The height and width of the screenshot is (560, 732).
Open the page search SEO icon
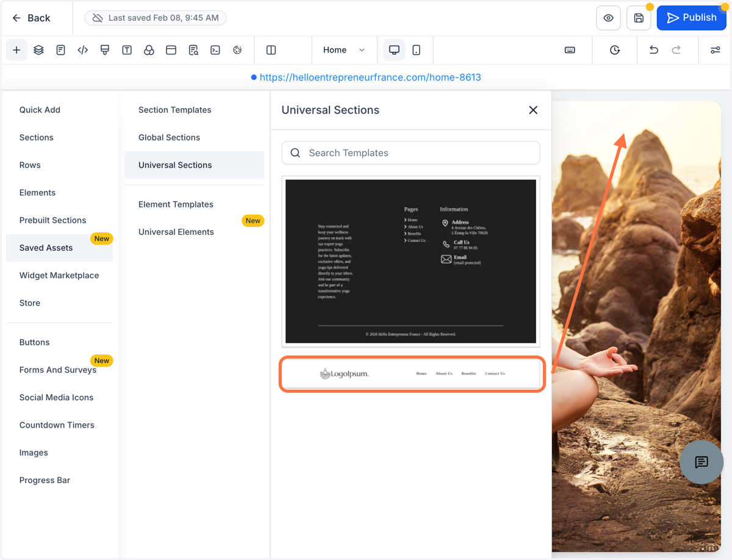(x=193, y=50)
